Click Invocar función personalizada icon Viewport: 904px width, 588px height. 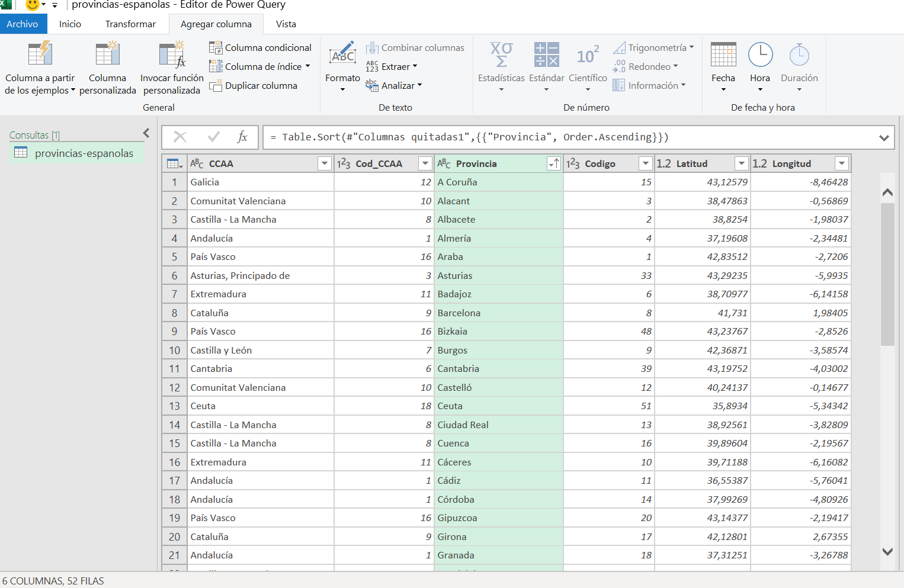(172, 54)
